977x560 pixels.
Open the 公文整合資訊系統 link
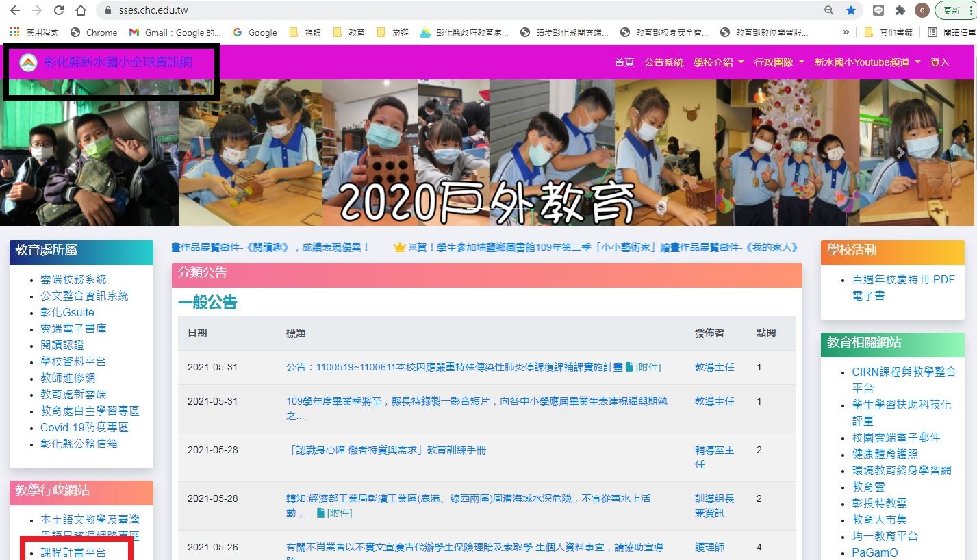(84, 296)
